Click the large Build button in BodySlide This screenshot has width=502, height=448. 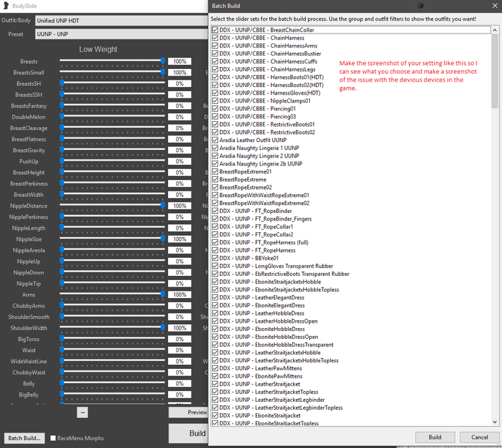coord(189,433)
